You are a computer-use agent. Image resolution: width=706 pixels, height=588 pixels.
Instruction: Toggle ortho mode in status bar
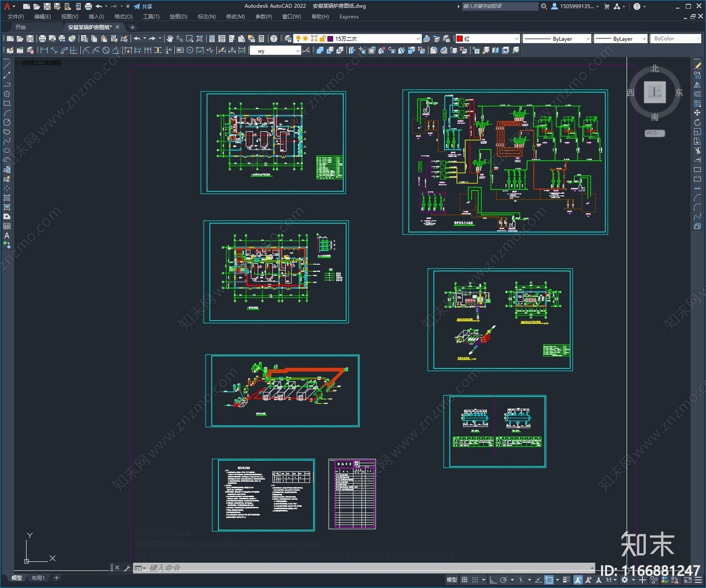[493, 580]
